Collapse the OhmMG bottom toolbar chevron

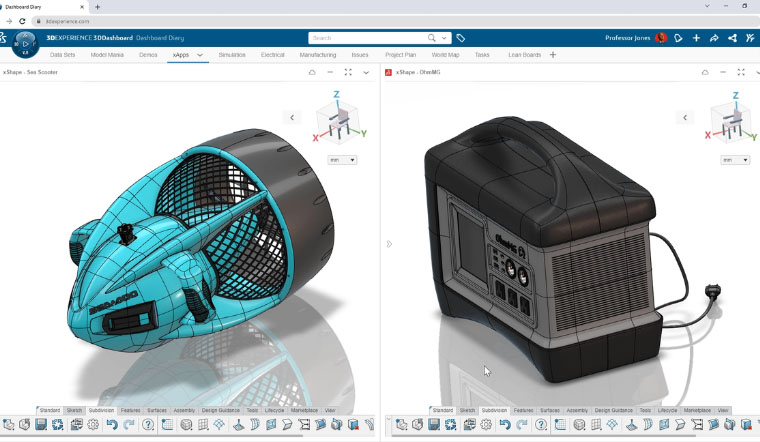pos(388,418)
